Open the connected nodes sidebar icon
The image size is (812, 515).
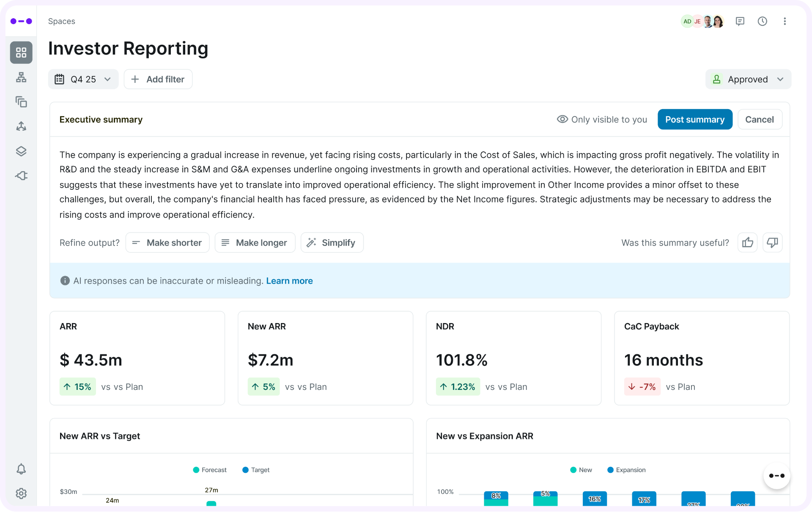click(x=21, y=126)
